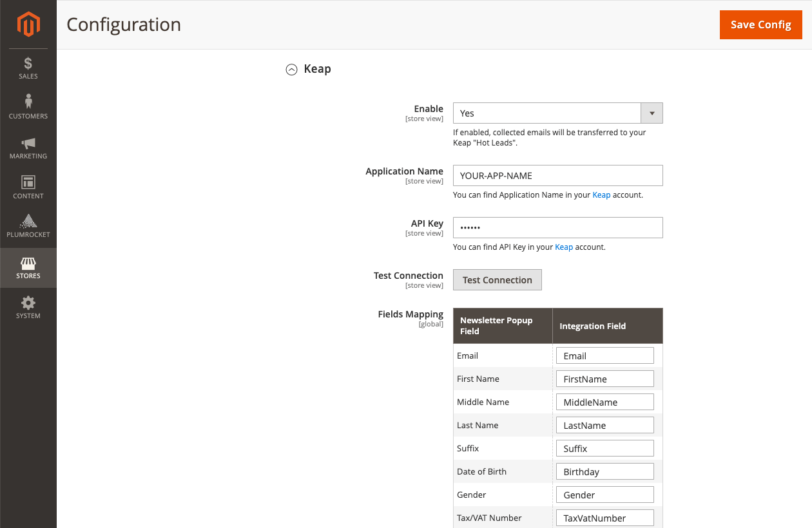Click the Birthday integration field
The width and height of the screenshot is (812, 528).
604,471
